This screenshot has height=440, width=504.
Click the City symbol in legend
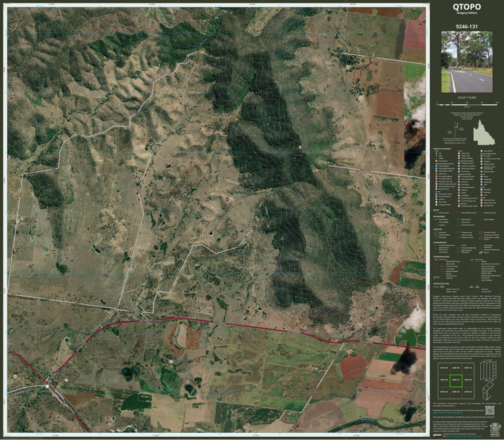click(x=436, y=153)
